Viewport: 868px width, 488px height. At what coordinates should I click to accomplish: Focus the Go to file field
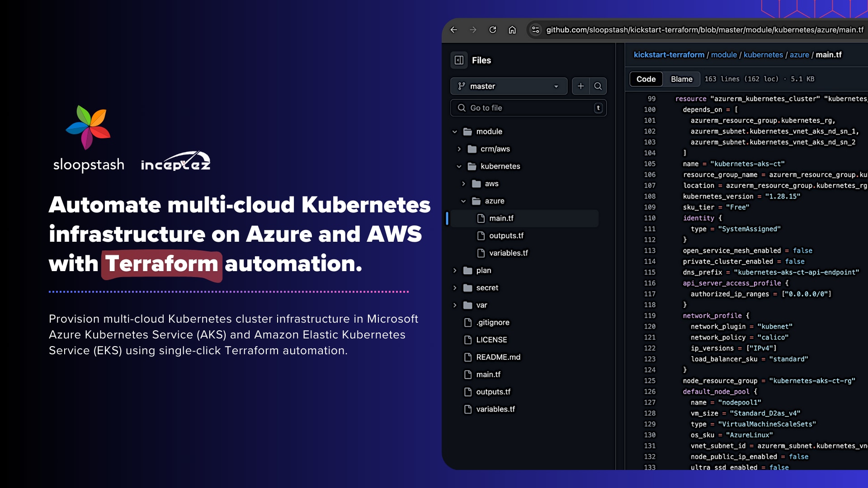tap(528, 108)
